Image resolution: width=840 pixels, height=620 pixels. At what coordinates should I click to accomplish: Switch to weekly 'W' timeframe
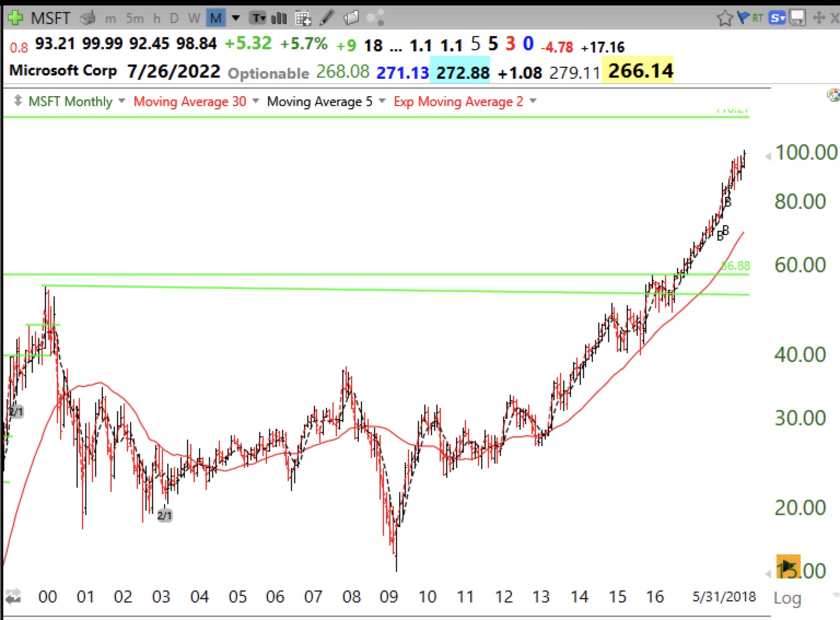pyautogui.click(x=194, y=19)
